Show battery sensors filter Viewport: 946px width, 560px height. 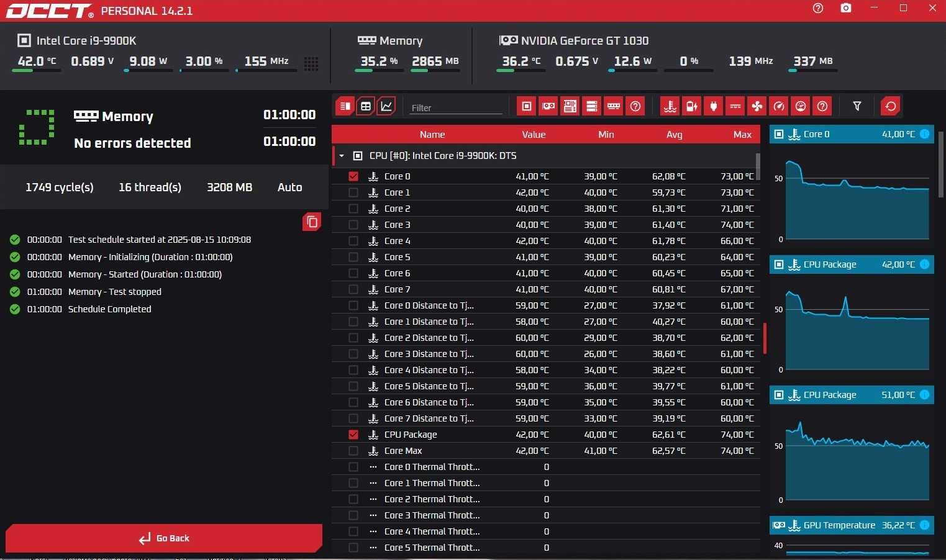692,106
